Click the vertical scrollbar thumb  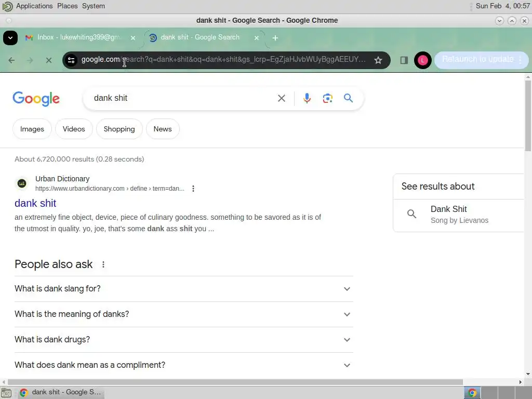point(528,115)
